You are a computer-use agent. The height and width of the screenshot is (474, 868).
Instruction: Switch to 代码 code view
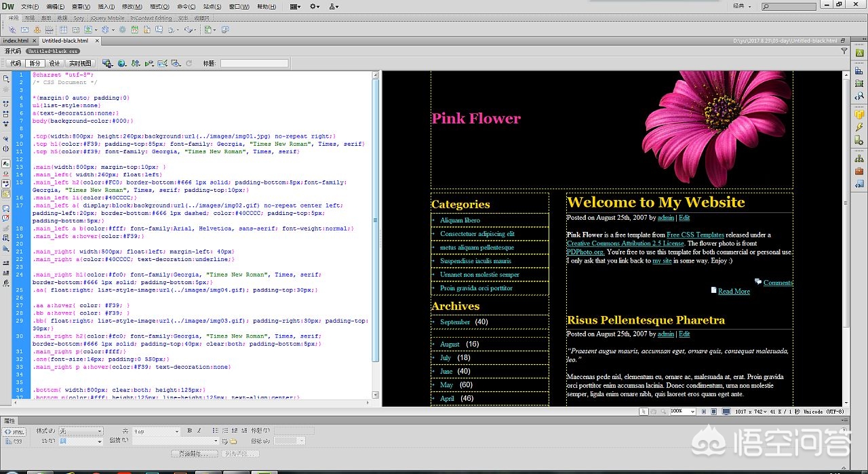point(16,63)
